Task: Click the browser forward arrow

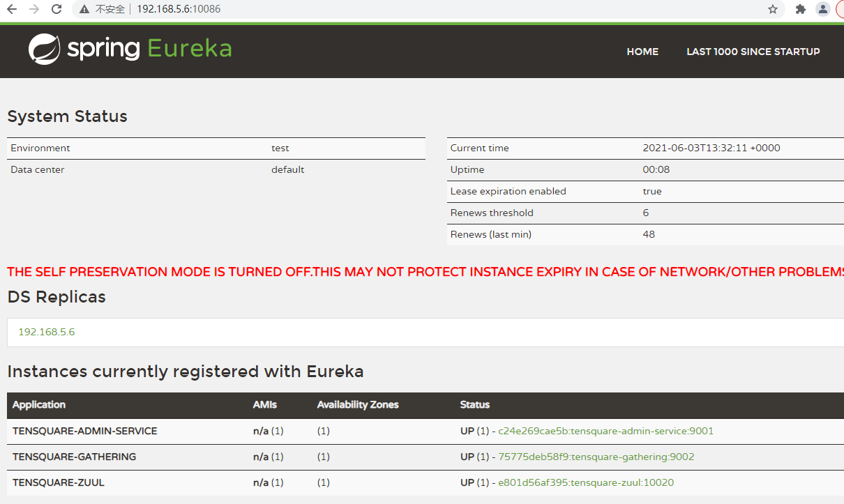Action: click(x=34, y=9)
